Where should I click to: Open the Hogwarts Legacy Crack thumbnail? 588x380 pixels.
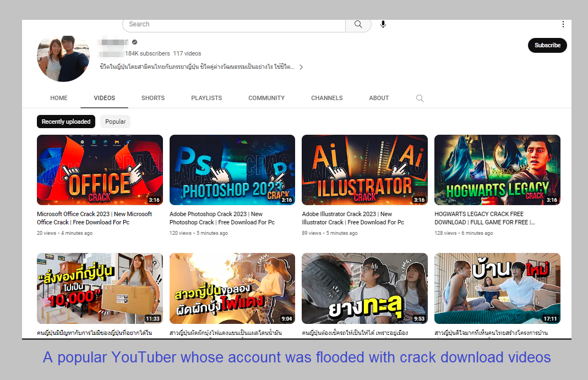(497, 170)
